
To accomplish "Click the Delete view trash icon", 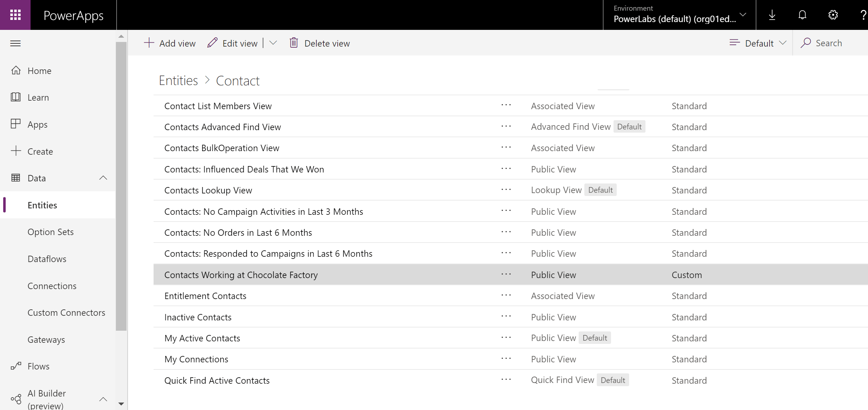I will click(x=294, y=43).
